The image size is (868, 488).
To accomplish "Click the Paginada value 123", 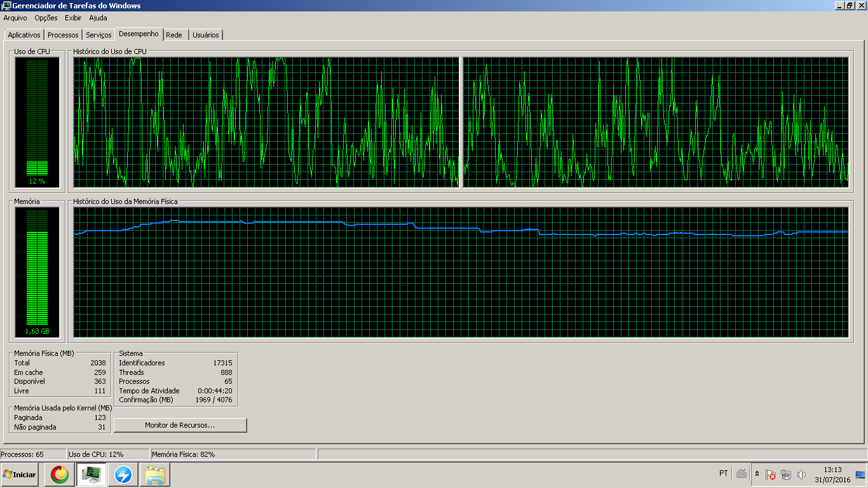I will (x=100, y=417).
